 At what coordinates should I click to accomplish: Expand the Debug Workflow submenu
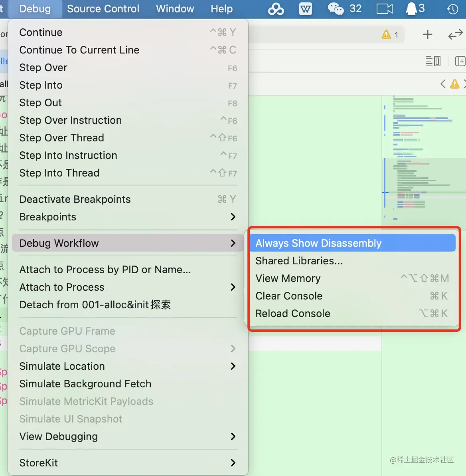coord(128,243)
